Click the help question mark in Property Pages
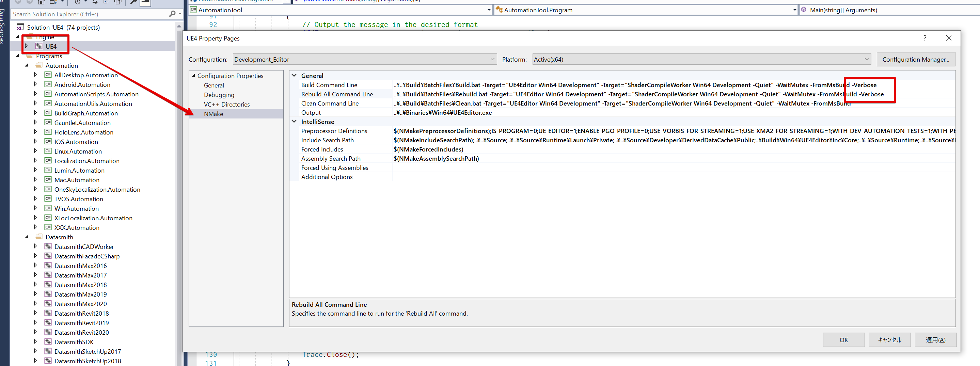This screenshot has height=366, width=980. [925, 38]
